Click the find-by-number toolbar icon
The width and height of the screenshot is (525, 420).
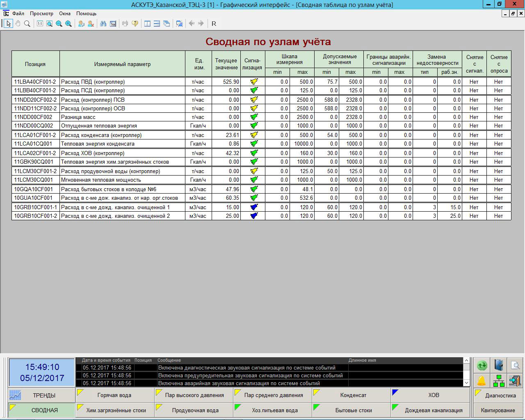(113, 23)
